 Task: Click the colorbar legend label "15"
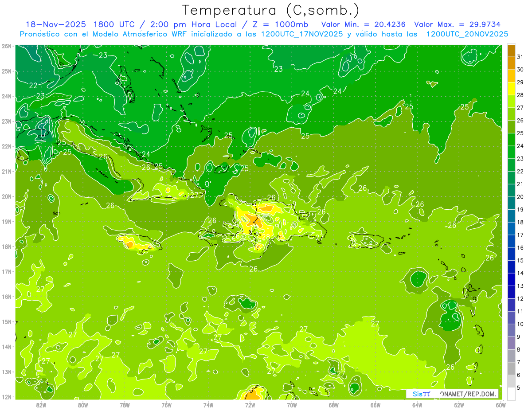click(x=520, y=260)
